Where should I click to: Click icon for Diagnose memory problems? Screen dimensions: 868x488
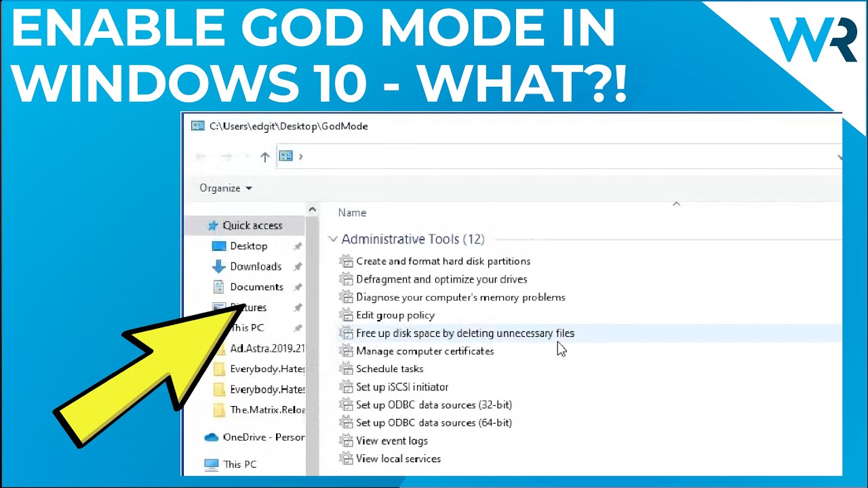pyautogui.click(x=346, y=297)
